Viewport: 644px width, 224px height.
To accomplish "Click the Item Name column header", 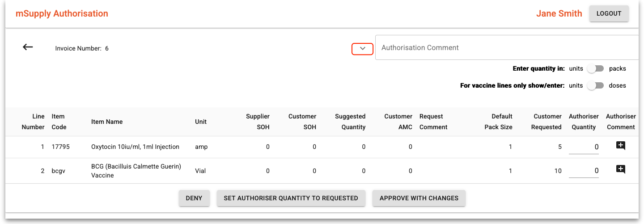I will coord(107,122).
